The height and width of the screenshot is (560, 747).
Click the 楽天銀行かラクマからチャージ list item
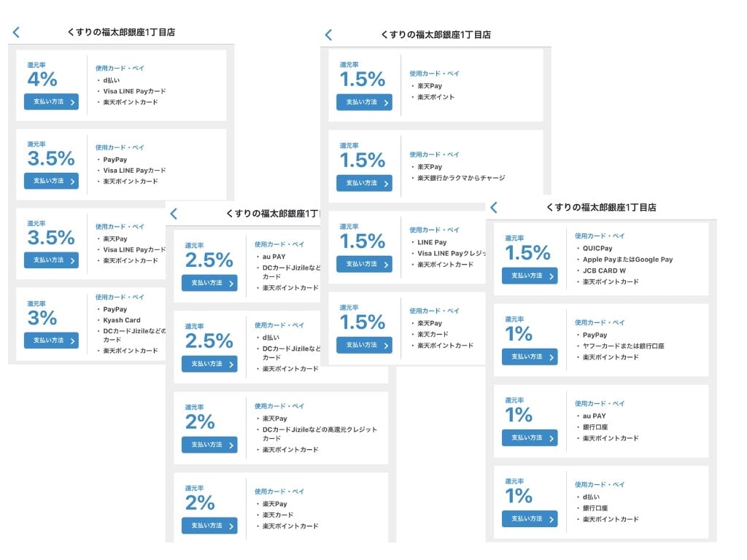[461, 178]
